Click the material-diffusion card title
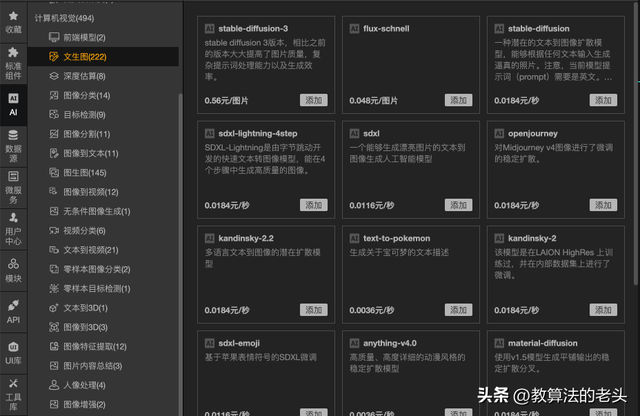The image size is (640, 416). (542, 343)
